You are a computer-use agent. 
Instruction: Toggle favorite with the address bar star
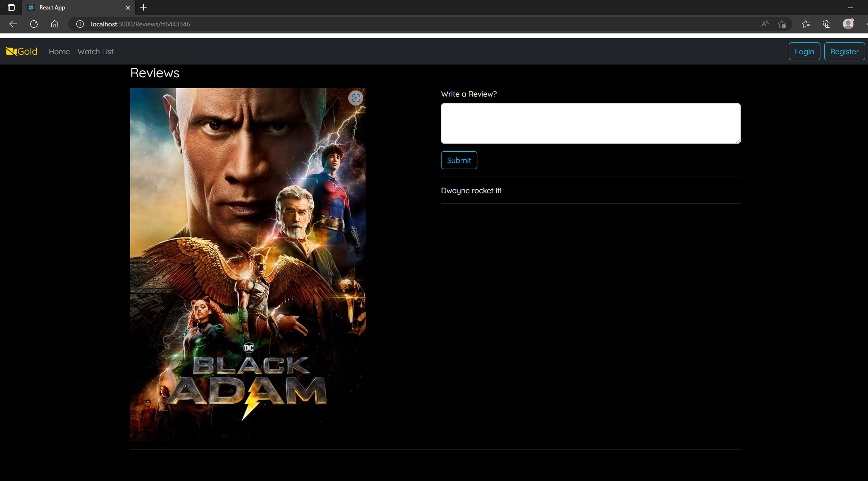[x=781, y=24]
